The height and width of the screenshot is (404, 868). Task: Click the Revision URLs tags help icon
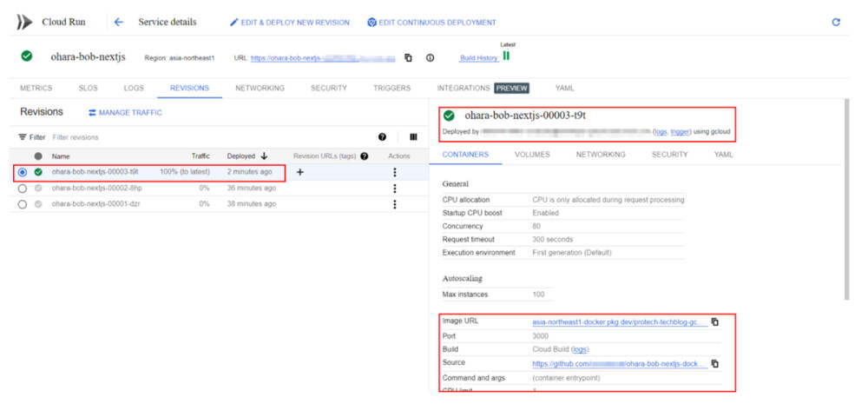pos(365,156)
